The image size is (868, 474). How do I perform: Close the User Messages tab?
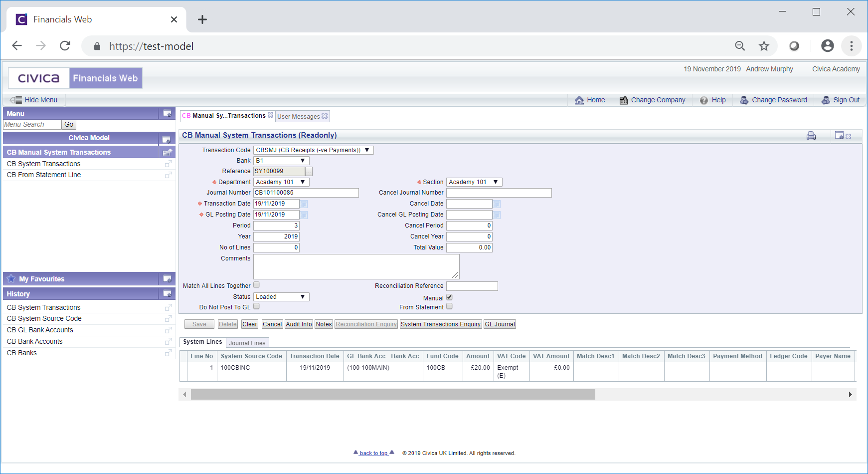325,116
